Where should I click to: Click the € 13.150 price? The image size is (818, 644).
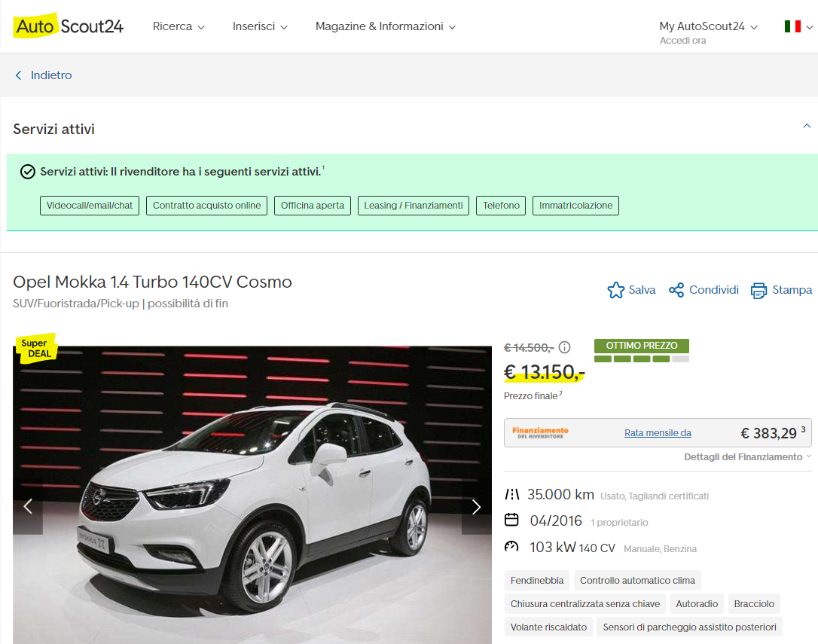click(x=544, y=372)
